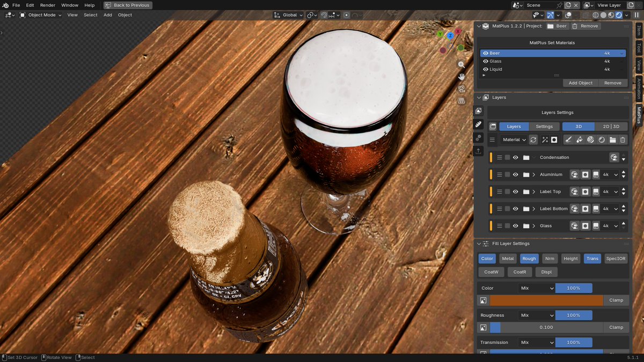Click the orange Color swatch

click(546, 300)
